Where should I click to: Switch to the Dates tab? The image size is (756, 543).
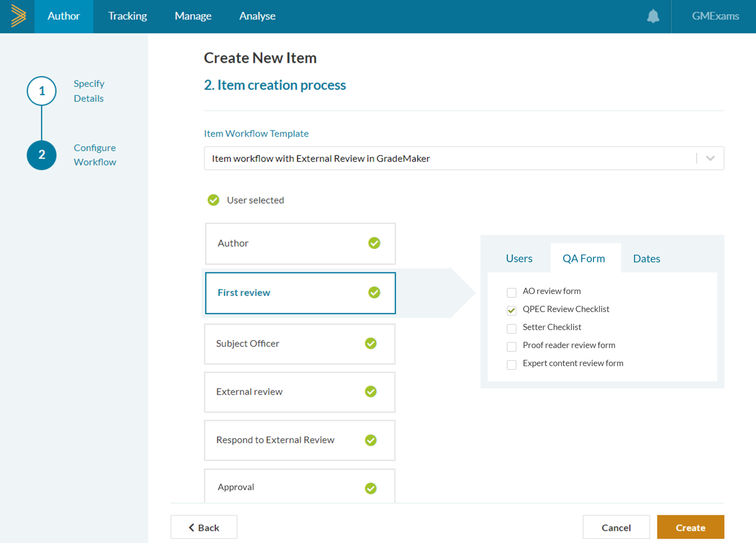click(x=646, y=258)
